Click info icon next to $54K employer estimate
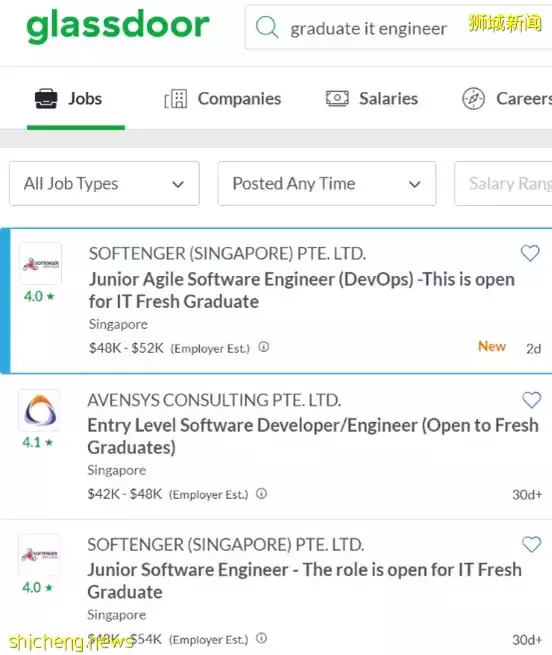552x655 pixels. point(262,638)
